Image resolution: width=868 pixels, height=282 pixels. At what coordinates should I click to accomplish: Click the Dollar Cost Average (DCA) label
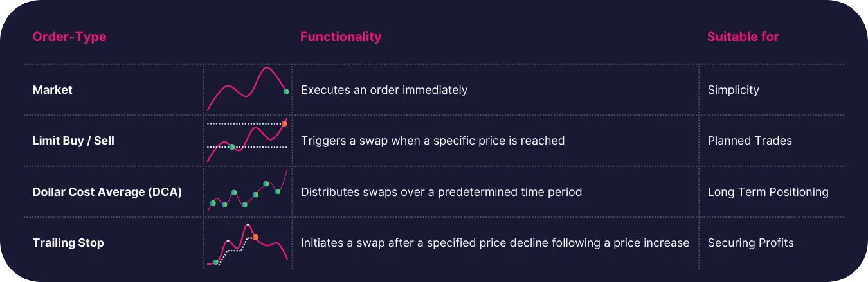pos(107,192)
